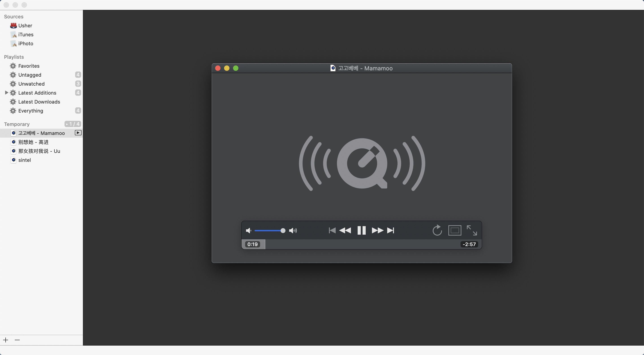Viewport: 644px width, 355px height.
Task: Toggle the loop/repeat circular arrow icon
Action: point(437,230)
